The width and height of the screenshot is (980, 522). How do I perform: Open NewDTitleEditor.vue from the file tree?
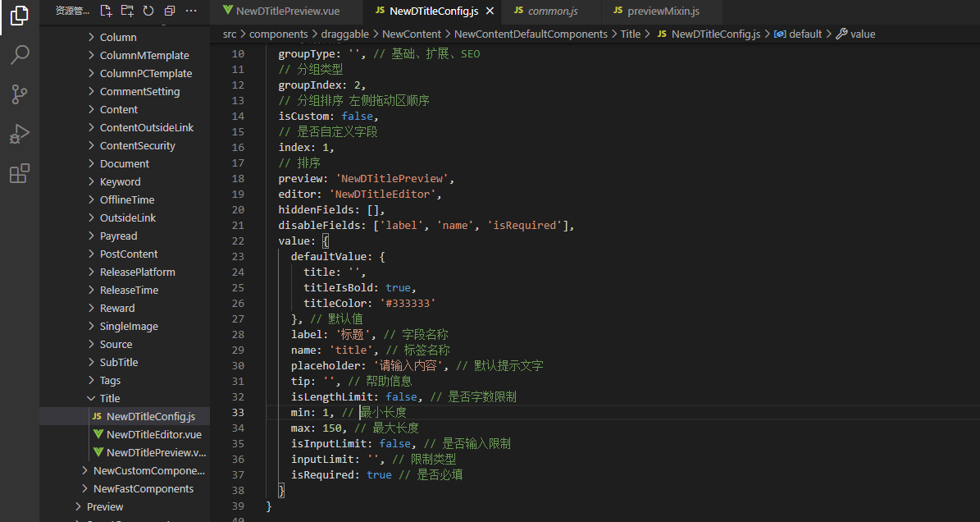pos(153,434)
